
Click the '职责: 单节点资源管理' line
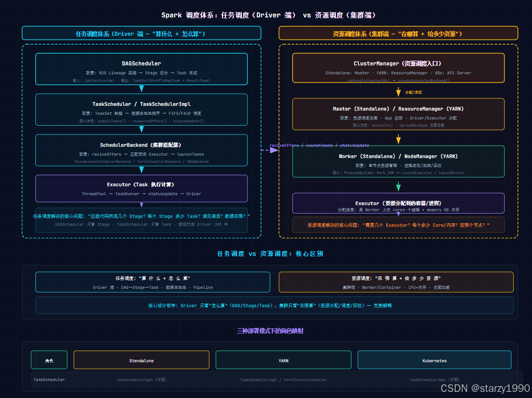coord(398,166)
